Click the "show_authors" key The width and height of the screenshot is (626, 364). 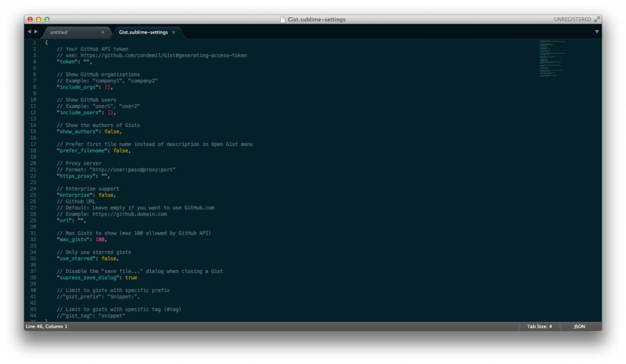[78, 131]
